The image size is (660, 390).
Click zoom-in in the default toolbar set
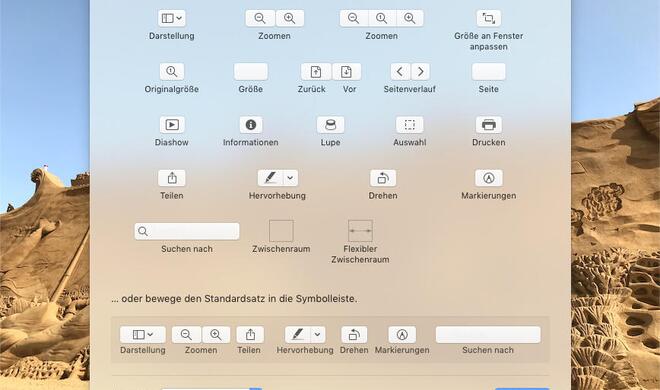point(216,334)
